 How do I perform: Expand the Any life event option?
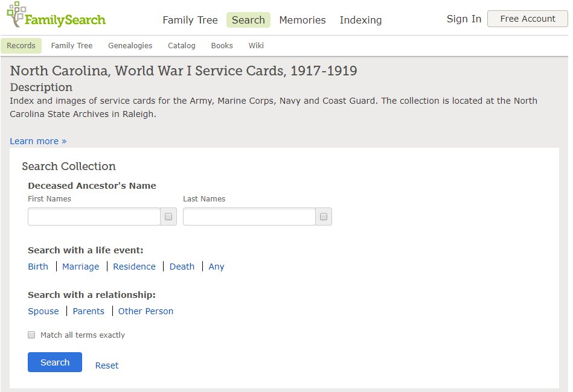[x=216, y=267]
